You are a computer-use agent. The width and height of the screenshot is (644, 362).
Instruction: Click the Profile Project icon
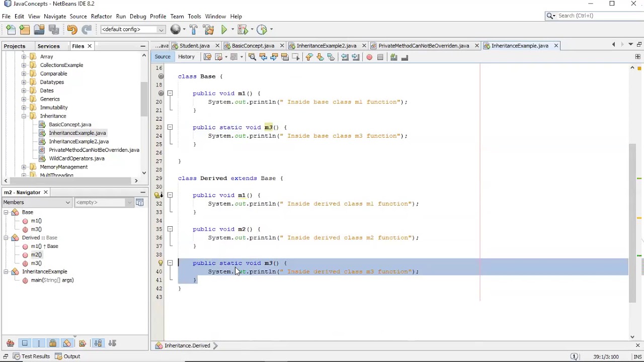coord(262,29)
